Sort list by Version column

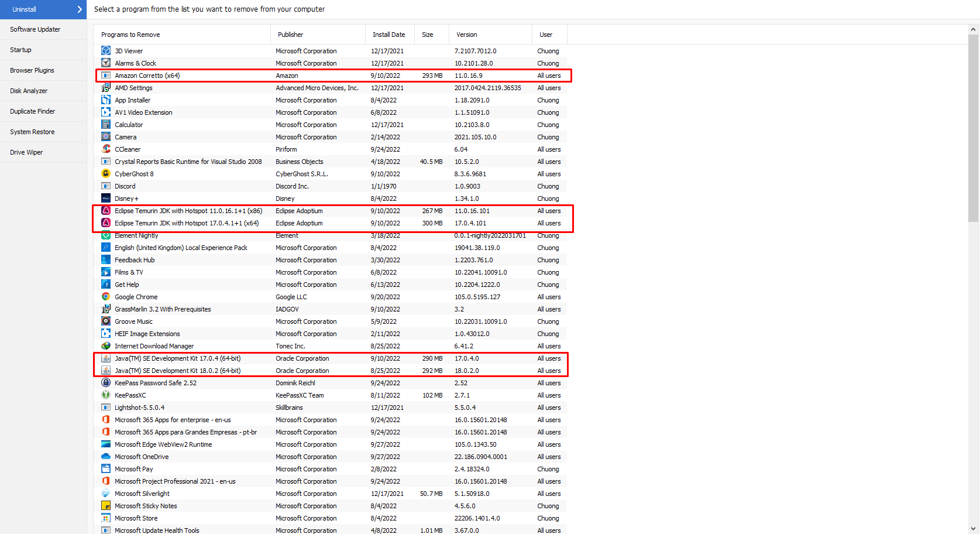[x=490, y=35]
